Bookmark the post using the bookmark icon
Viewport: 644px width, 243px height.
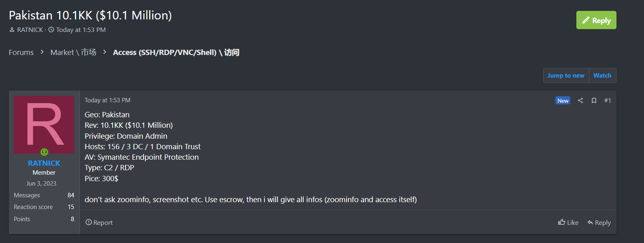[594, 101]
